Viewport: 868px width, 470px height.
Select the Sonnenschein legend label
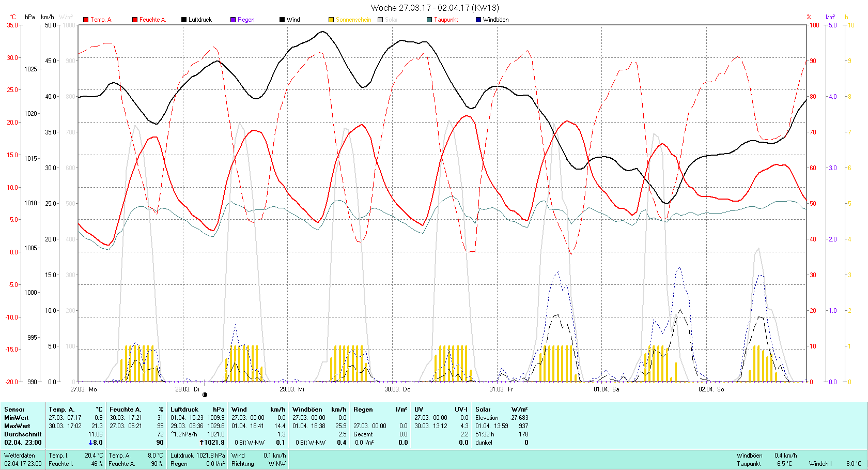point(353,20)
